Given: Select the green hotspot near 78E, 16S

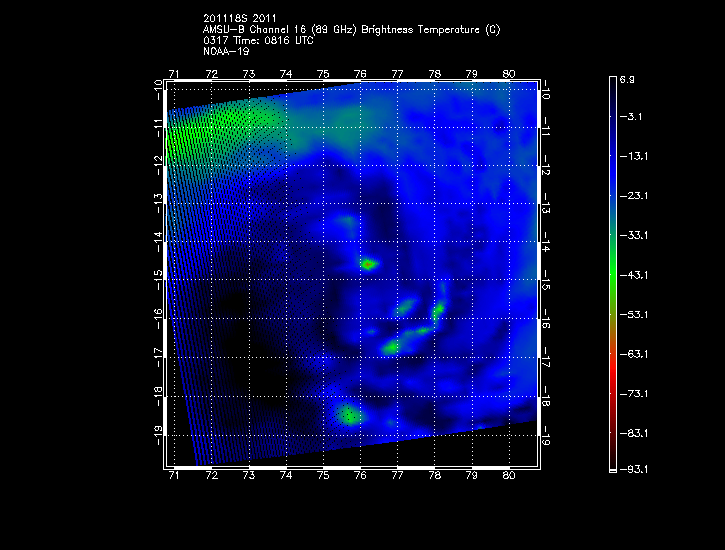Looking at the screenshot, I should 437,310.
